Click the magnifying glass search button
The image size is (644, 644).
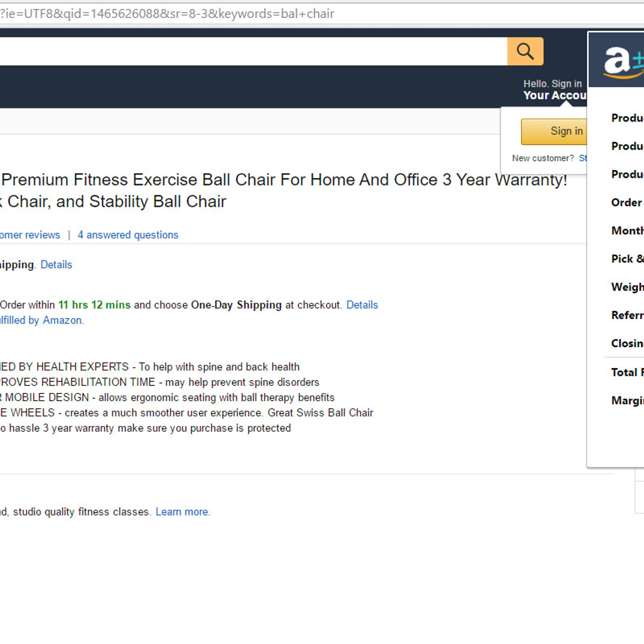(x=525, y=51)
